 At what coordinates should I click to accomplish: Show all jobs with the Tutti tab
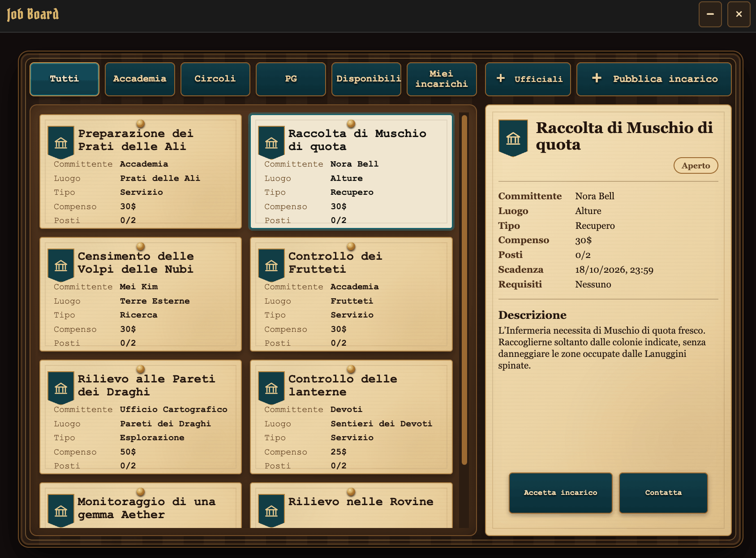coord(64,79)
